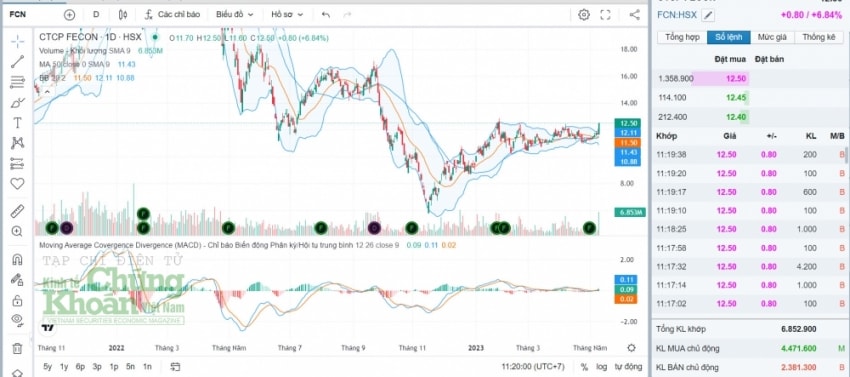The width and height of the screenshot is (850, 377).
Task: Click the trash remove drawings icon
Action: pyautogui.click(x=17, y=348)
